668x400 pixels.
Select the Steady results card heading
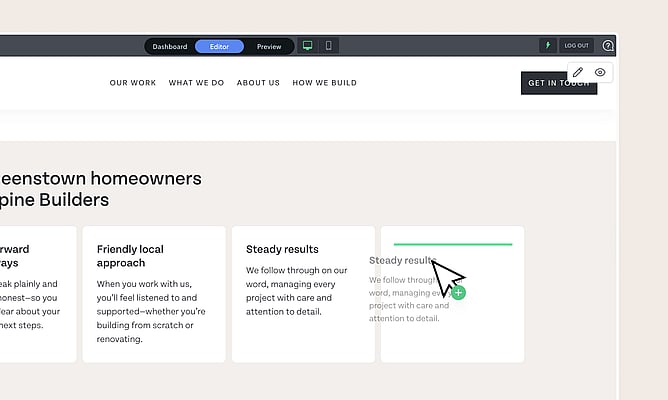click(x=282, y=249)
